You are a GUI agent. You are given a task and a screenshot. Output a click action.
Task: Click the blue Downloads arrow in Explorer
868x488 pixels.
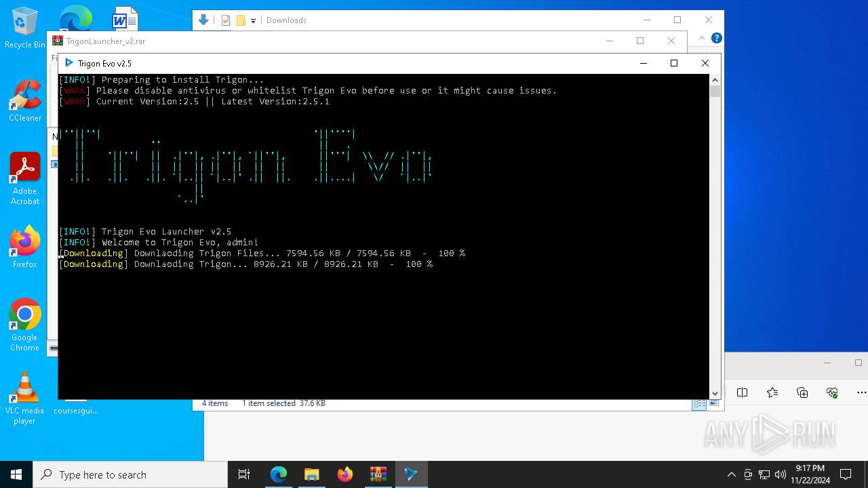(203, 20)
